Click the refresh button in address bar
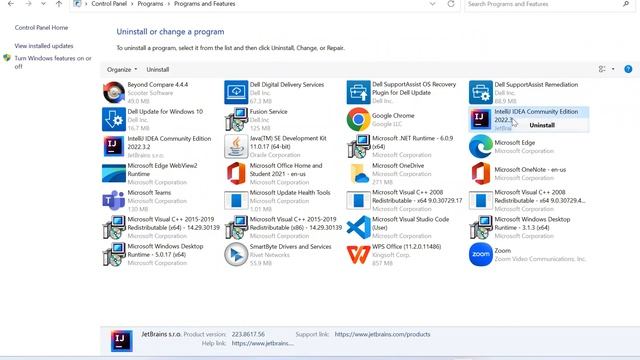This screenshot has height=360, width=640. pyautogui.click(x=451, y=4)
